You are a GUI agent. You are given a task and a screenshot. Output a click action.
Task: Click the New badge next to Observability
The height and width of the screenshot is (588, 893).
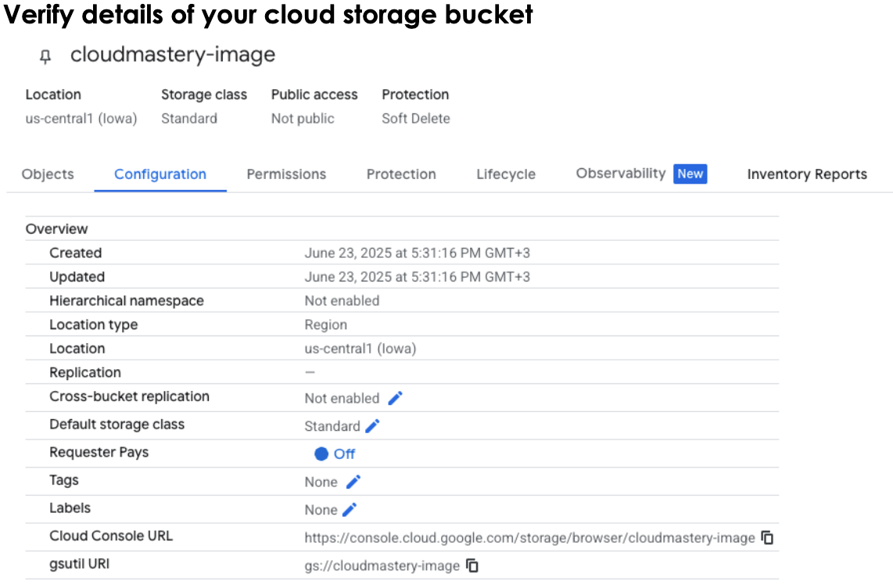(690, 174)
